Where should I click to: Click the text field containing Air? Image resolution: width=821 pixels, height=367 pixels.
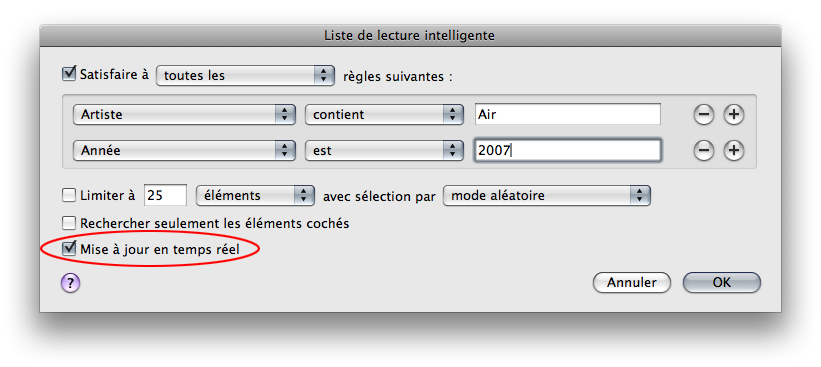click(568, 115)
